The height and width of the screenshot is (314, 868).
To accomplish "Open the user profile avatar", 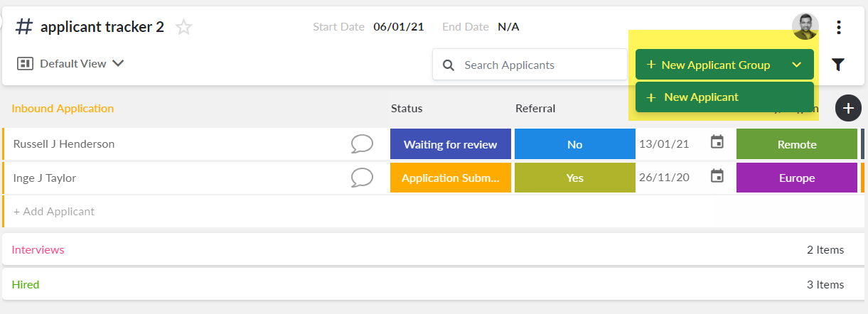I will pos(805,27).
